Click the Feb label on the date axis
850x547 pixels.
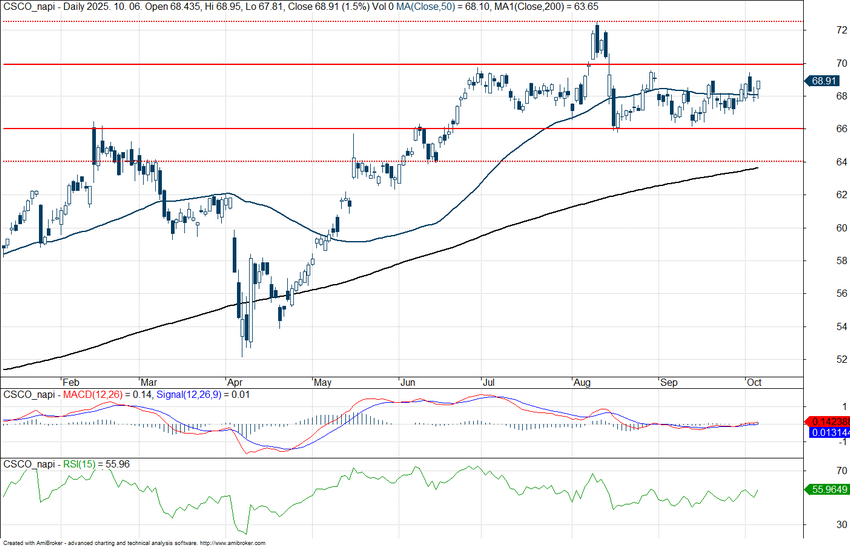tap(69, 382)
